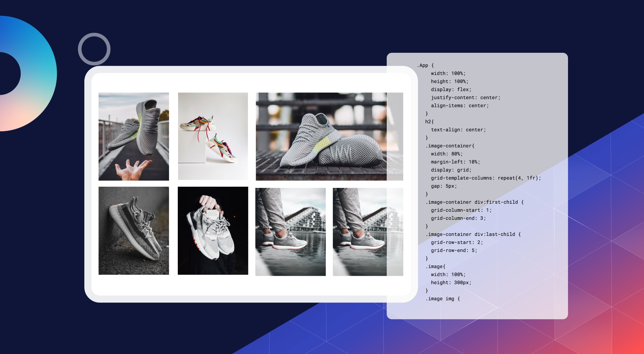Click the '.image img {' selector line
Image resolution: width=644 pixels, height=354 pixels.
click(443, 299)
